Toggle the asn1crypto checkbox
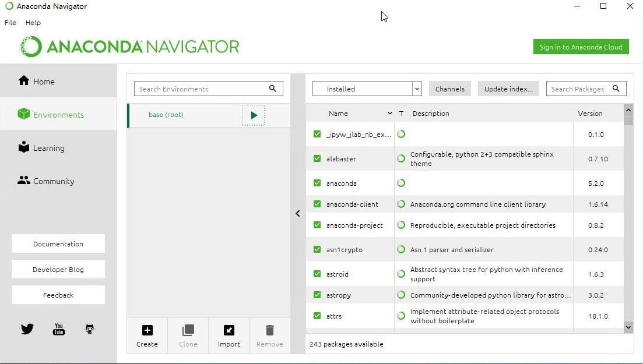 [x=317, y=250]
